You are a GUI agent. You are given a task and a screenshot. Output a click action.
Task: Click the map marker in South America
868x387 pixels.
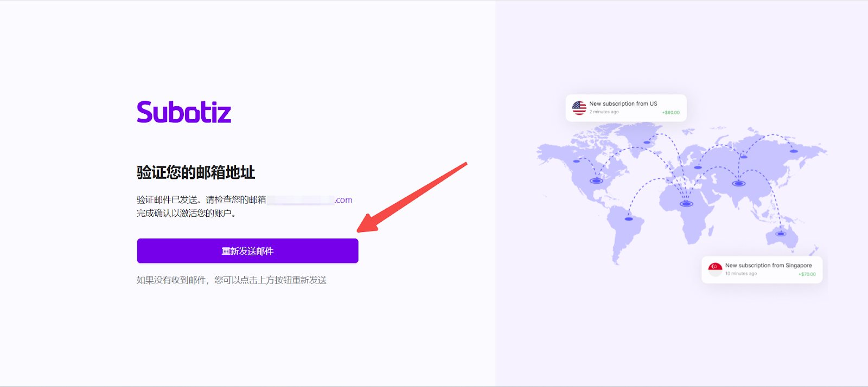point(628,219)
